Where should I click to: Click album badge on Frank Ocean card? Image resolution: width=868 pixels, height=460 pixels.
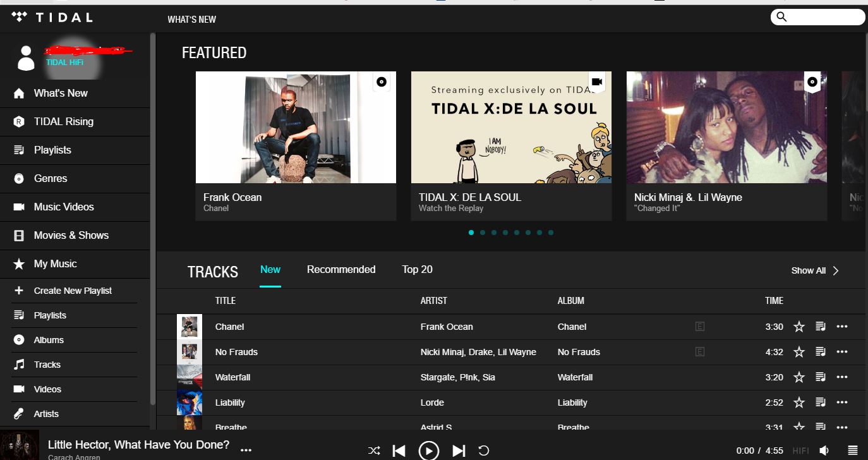381,82
